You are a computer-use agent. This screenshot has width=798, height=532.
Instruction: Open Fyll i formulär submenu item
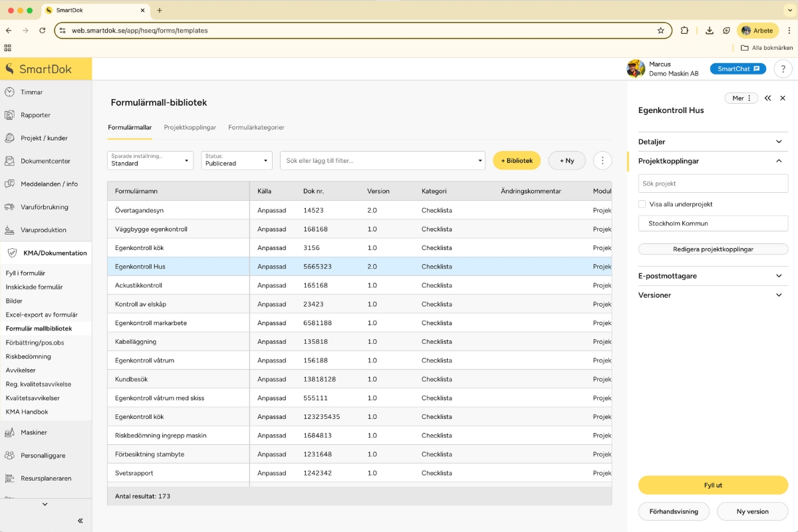click(x=25, y=273)
